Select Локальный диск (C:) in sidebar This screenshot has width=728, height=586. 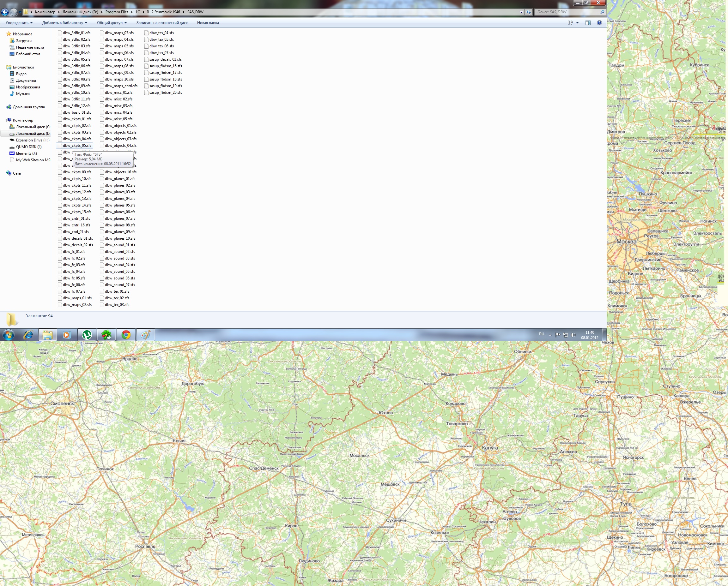33,127
